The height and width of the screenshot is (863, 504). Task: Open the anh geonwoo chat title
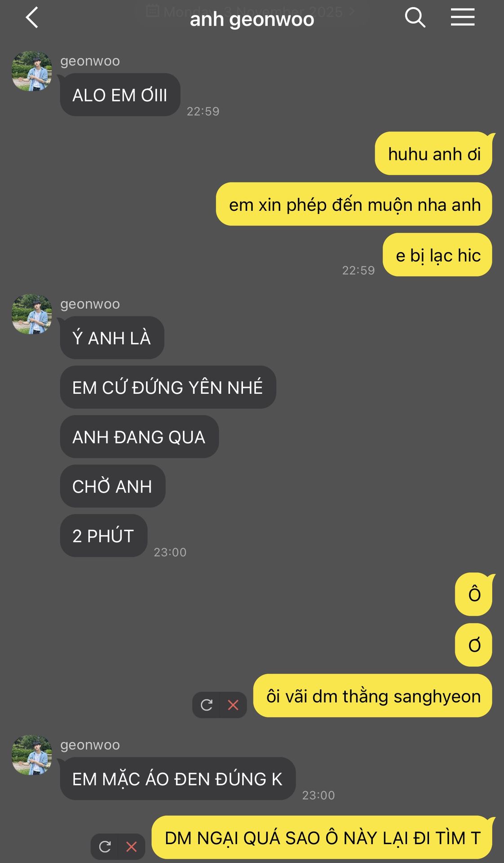[252, 19]
